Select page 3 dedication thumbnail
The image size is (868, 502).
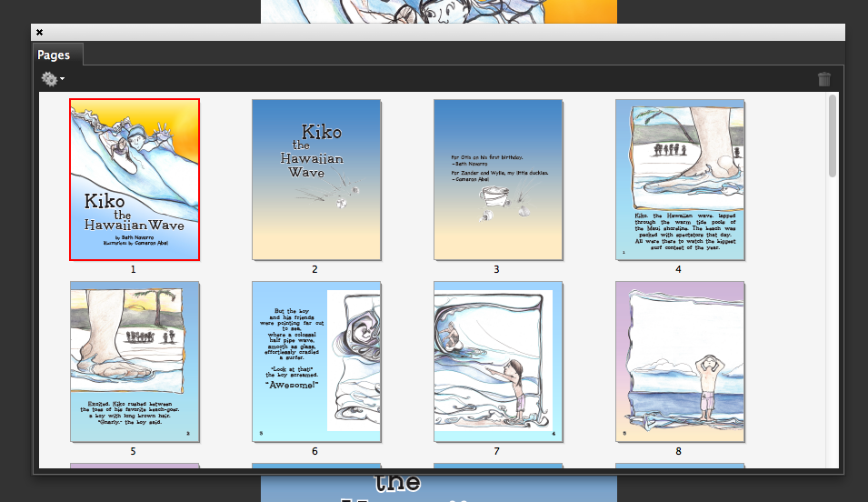coord(498,179)
